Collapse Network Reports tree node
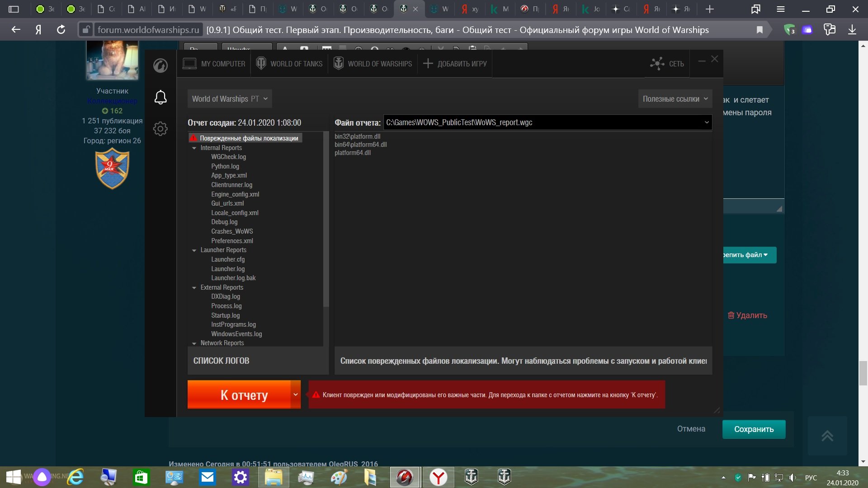 194,343
